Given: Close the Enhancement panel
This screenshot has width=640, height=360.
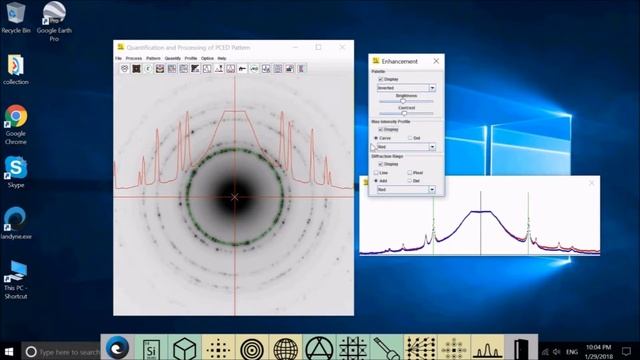Looking at the screenshot, I should [x=436, y=61].
